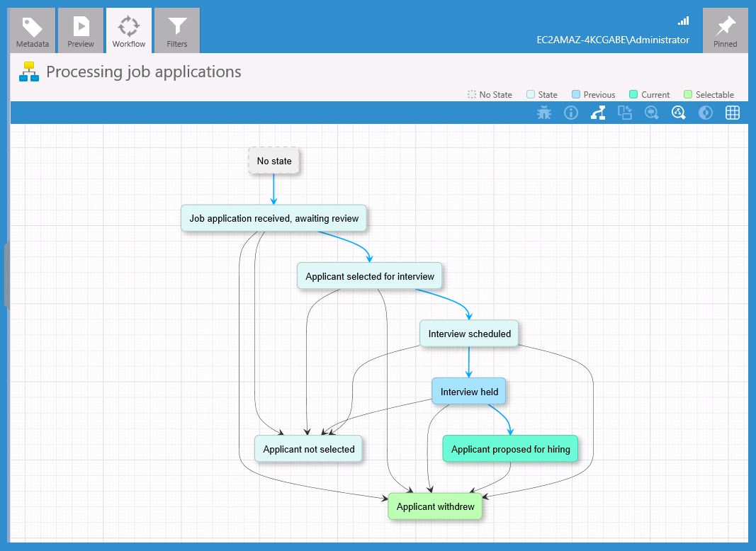Open the Preview tab
Image resolution: width=756 pixels, height=551 pixels.
tap(80, 30)
